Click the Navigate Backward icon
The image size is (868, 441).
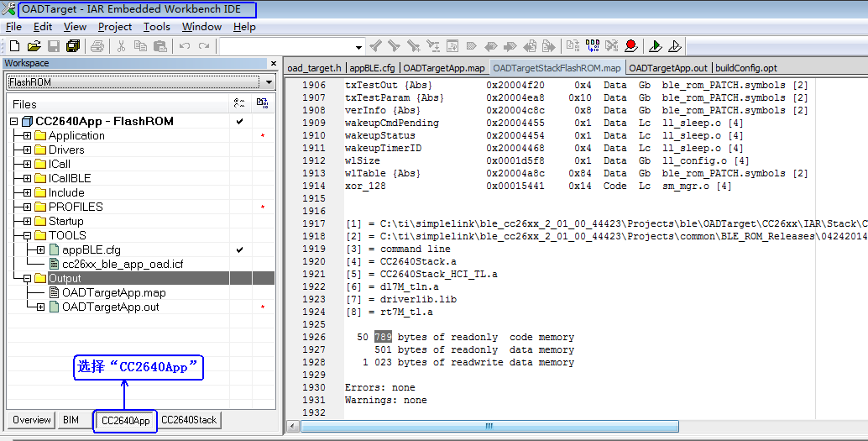pos(530,46)
